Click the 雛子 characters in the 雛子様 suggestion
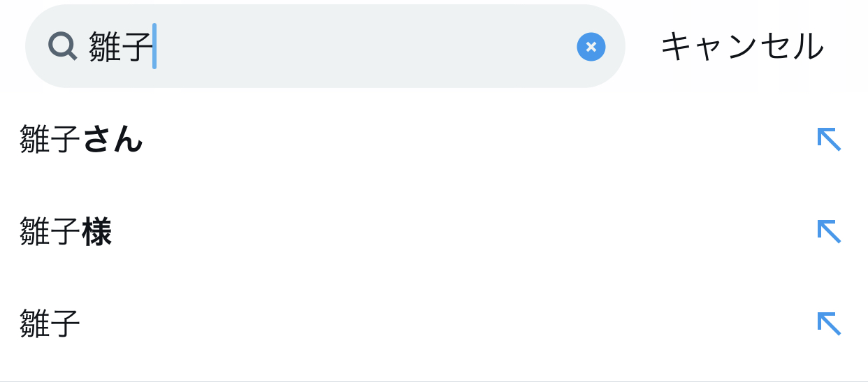 pyautogui.click(x=50, y=232)
